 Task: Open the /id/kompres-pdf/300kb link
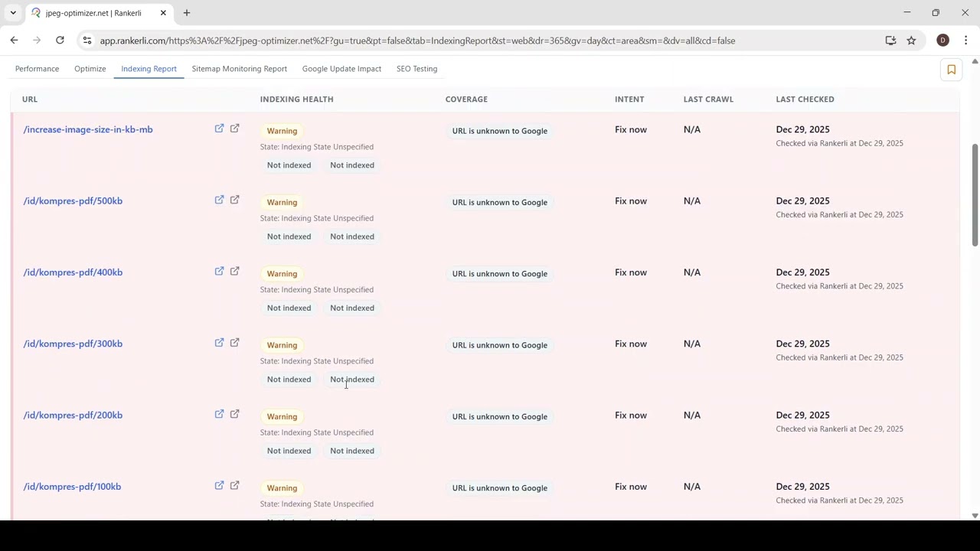click(73, 344)
